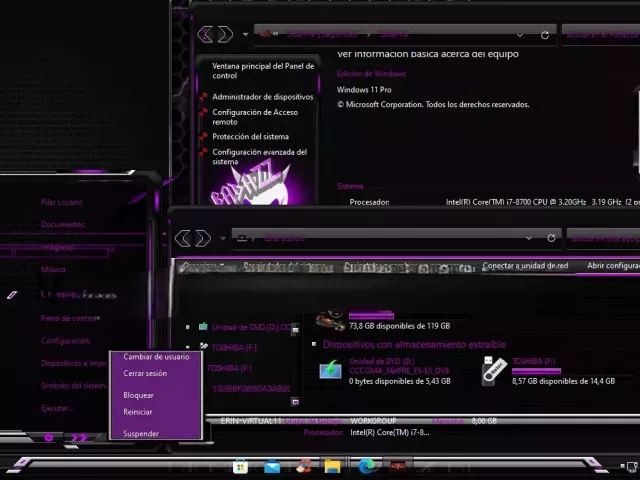Open Panel de control from Start menu
Viewport: 640px width, 480px height.
(x=70, y=318)
